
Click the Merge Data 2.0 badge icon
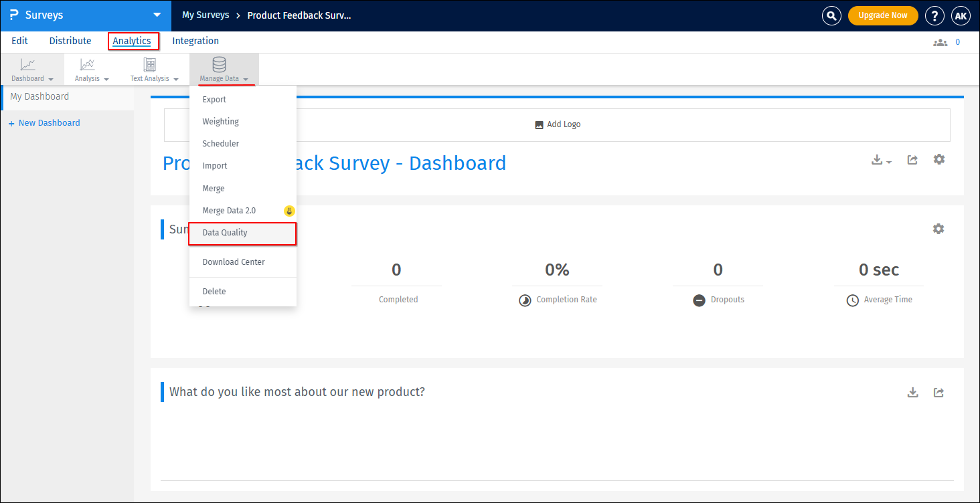[x=289, y=211]
